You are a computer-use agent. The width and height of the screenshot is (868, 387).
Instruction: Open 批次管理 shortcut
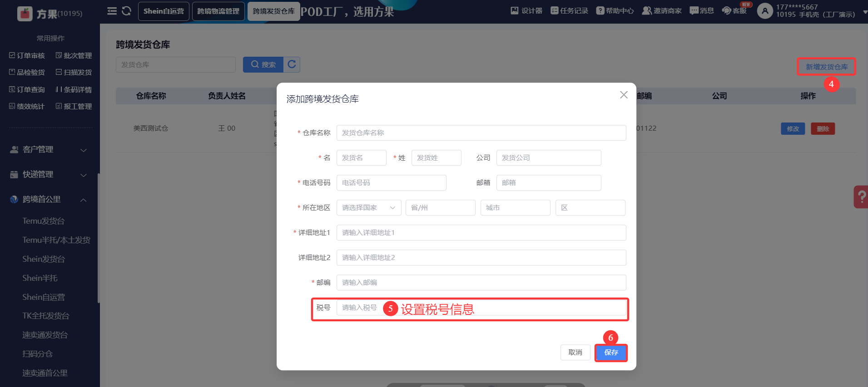pyautogui.click(x=74, y=55)
